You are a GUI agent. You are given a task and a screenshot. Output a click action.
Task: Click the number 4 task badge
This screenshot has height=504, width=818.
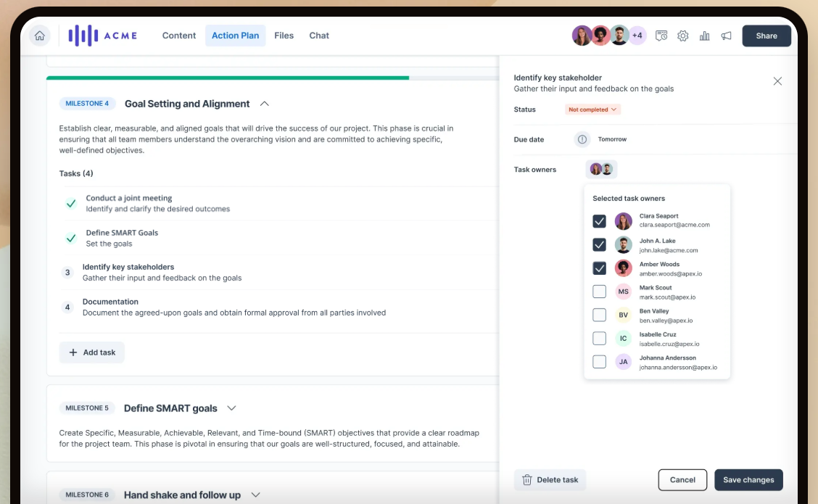[x=67, y=307]
